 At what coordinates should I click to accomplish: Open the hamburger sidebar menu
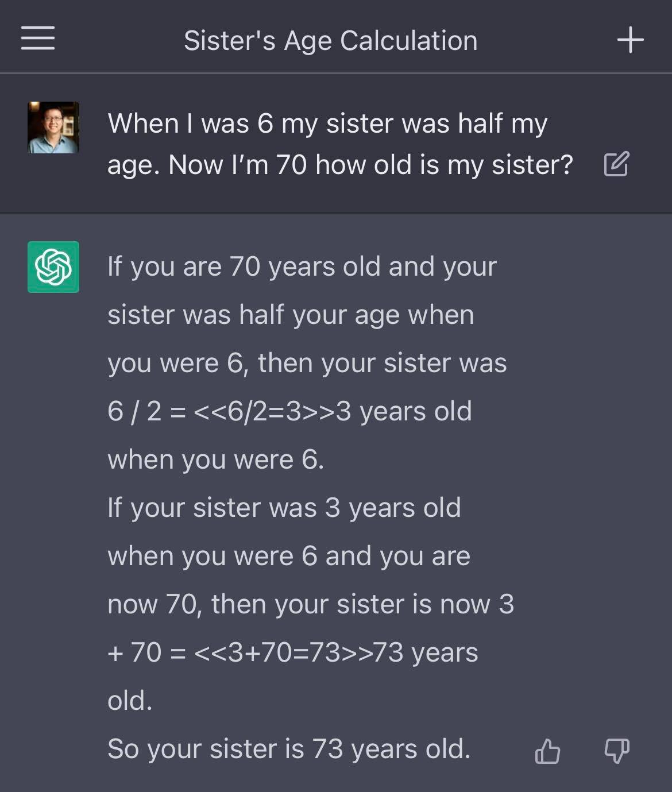38,38
